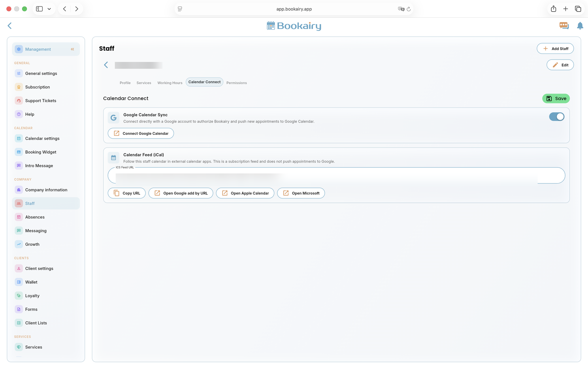Go forward in browser history
Image resolution: width=588 pixels, height=369 pixels.
(x=77, y=9)
